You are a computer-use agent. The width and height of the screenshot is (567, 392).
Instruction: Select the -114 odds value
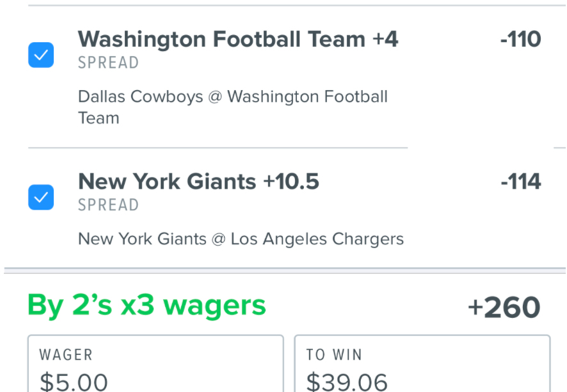tap(521, 182)
